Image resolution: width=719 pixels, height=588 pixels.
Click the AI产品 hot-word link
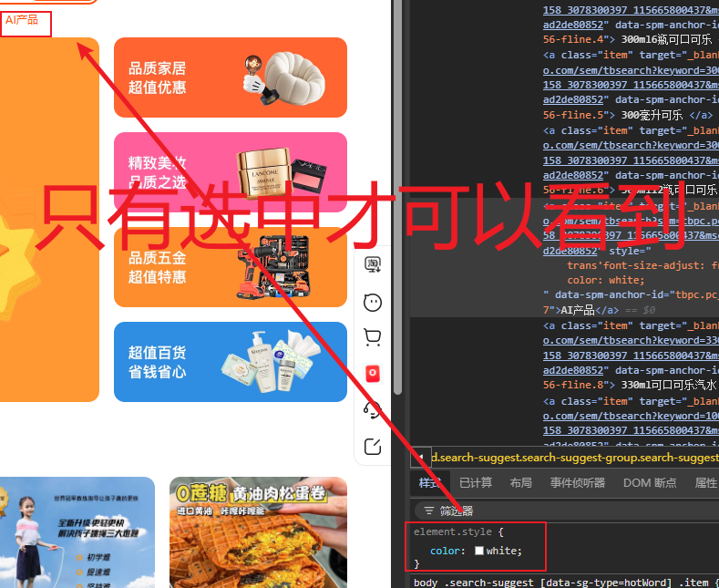pyautogui.click(x=22, y=20)
